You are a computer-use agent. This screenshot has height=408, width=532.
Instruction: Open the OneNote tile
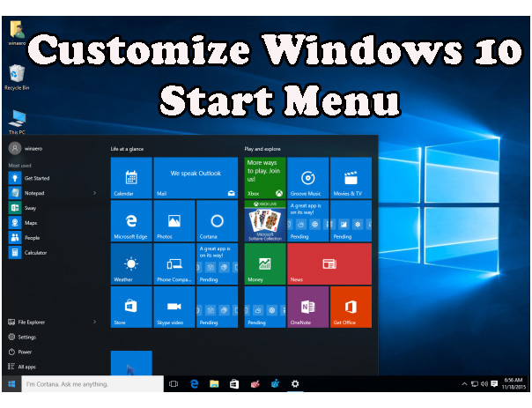308,307
